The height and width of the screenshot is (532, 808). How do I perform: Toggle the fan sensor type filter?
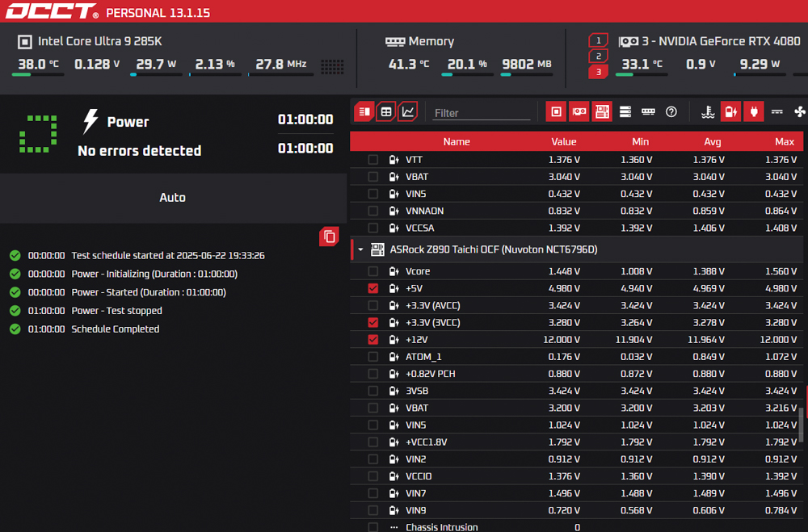800,111
